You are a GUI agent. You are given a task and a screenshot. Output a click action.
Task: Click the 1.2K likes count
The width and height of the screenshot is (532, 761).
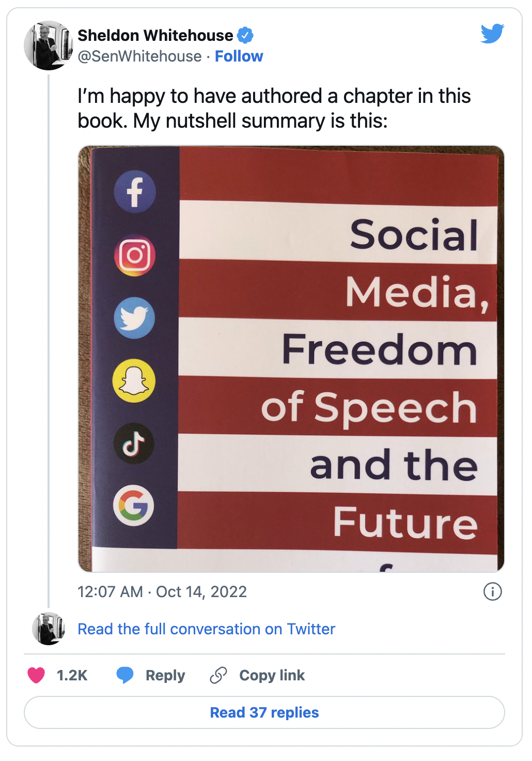click(x=72, y=675)
